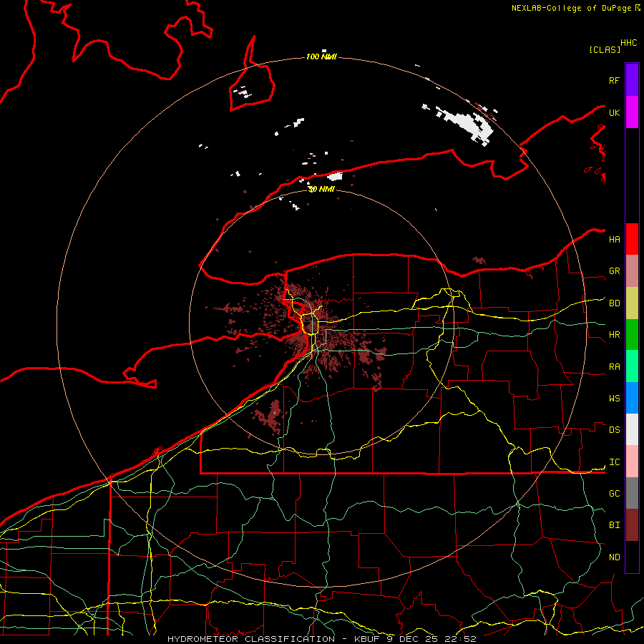The height and width of the screenshot is (644, 644).
Task: Click the 'UK' legend label
Action: tap(615, 112)
